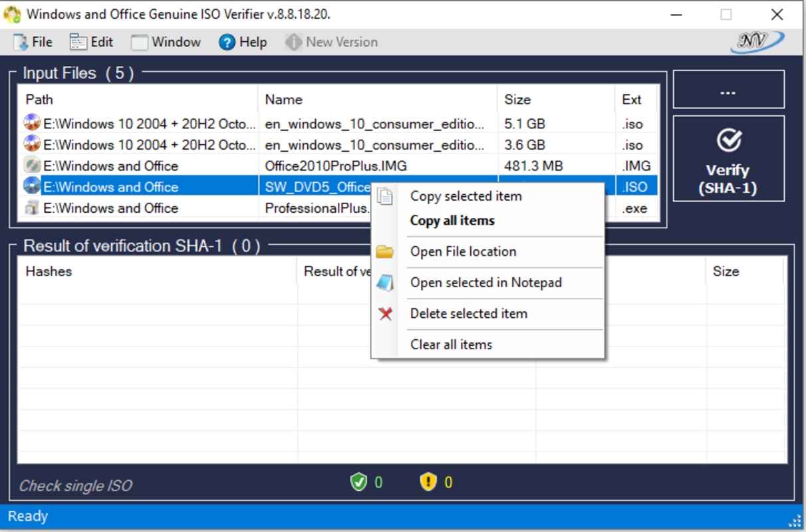The height and width of the screenshot is (532, 806).
Task: Click the app icon in title bar
Action: [x=12, y=14]
